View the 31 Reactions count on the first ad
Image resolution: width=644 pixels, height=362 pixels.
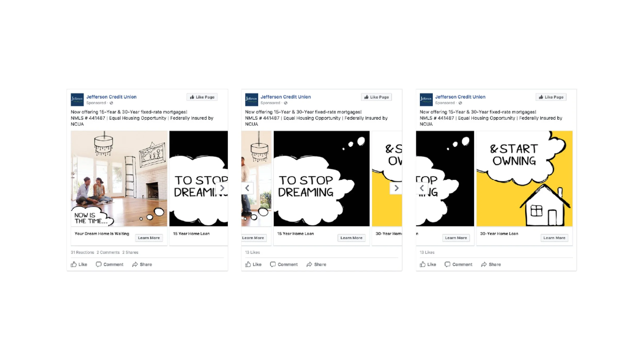click(x=82, y=252)
